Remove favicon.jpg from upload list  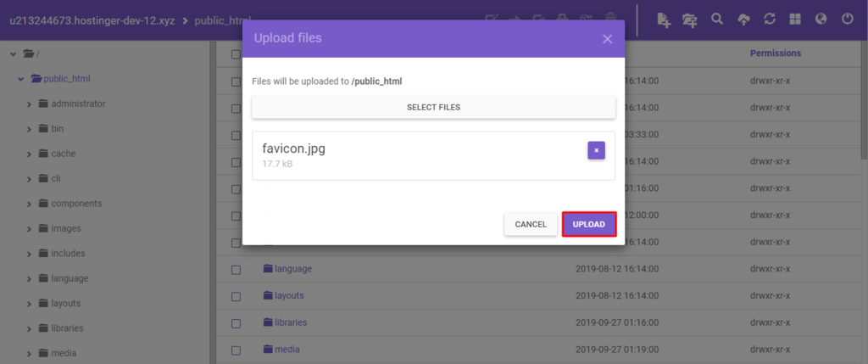pyautogui.click(x=596, y=150)
